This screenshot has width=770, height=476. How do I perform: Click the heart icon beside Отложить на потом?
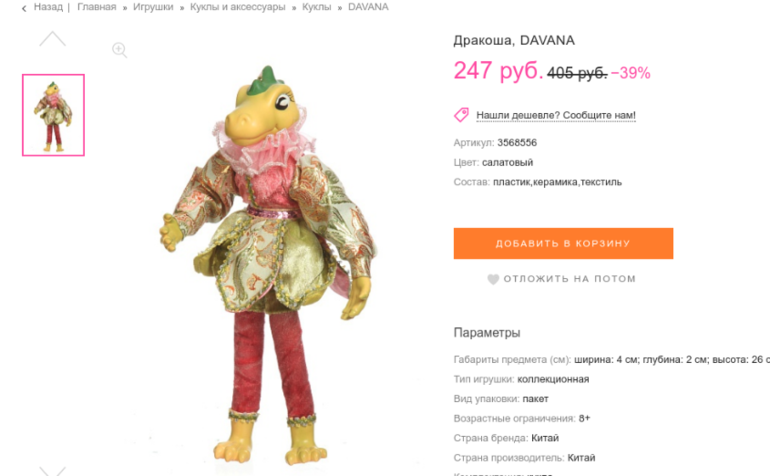493,279
